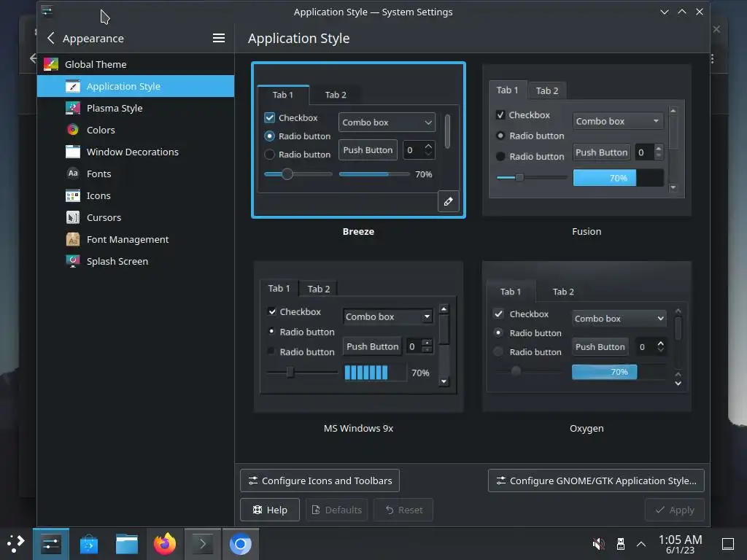The width and height of the screenshot is (747, 560).
Task: Click the window menu icon in title bar
Action: pyautogui.click(x=47, y=10)
